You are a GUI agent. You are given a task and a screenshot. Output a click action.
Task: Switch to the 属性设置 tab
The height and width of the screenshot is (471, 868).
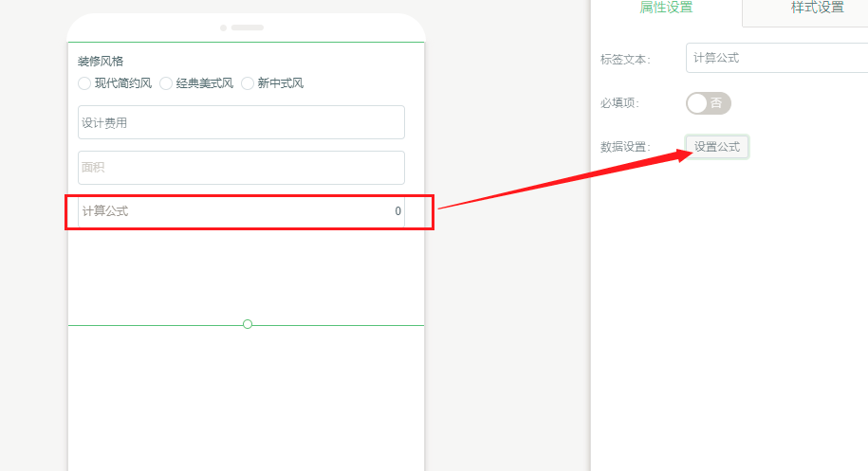(x=666, y=9)
